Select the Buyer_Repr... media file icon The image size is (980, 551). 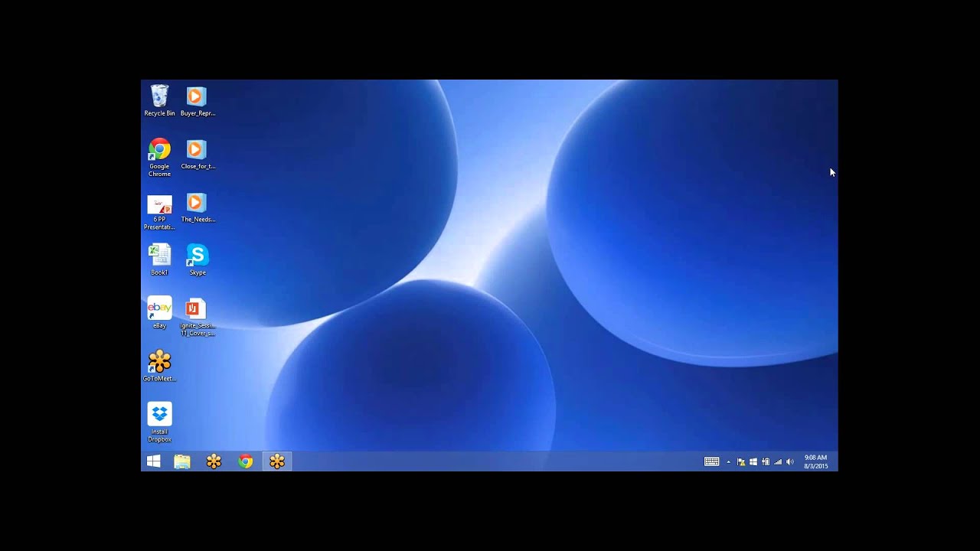pyautogui.click(x=198, y=101)
